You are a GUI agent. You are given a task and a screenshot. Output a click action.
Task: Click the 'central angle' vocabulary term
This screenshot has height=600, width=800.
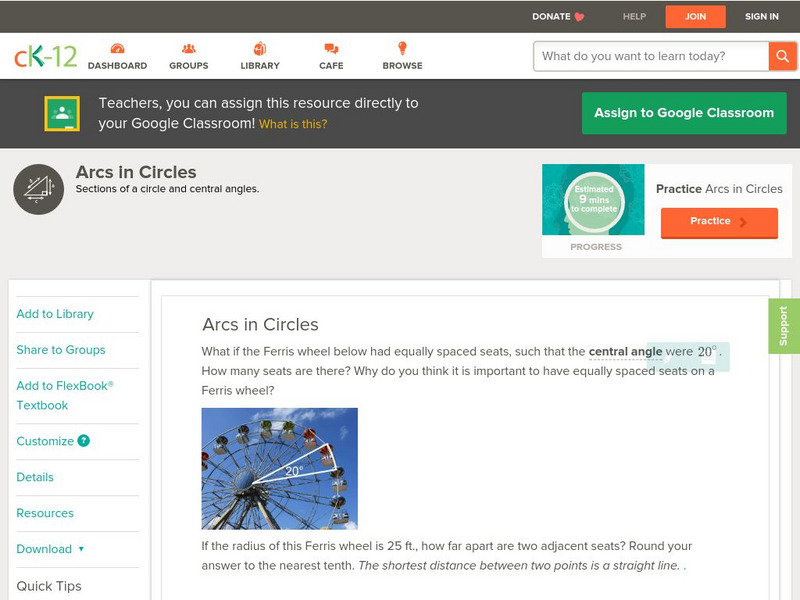[x=625, y=352]
